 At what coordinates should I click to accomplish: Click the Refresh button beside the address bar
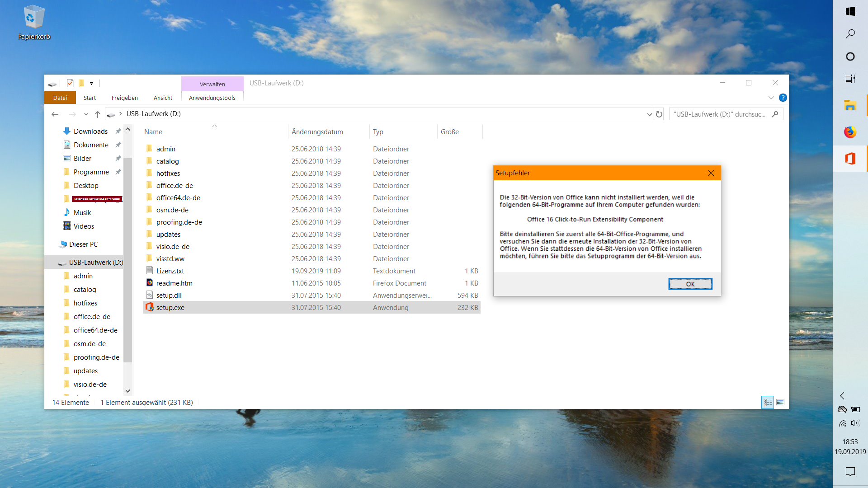coord(659,114)
